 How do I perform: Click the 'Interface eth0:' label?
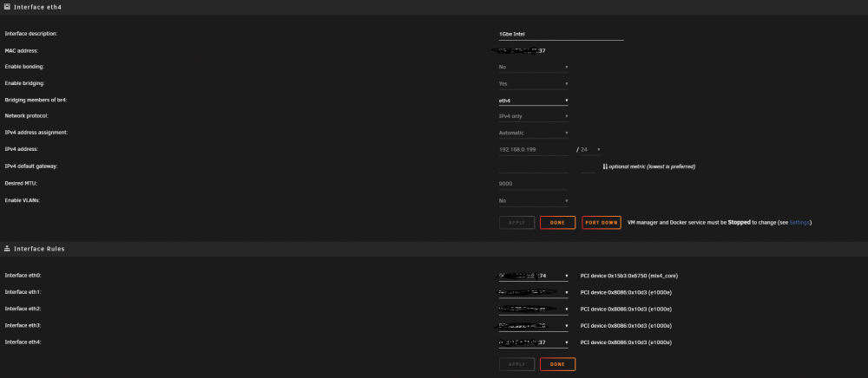pos(23,275)
